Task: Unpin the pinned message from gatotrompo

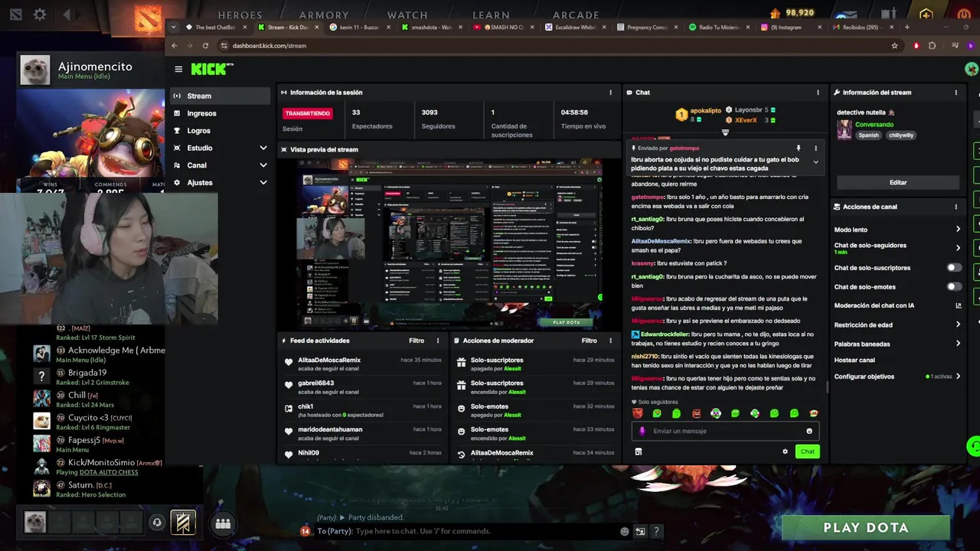Action: pyautogui.click(x=799, y=148)
